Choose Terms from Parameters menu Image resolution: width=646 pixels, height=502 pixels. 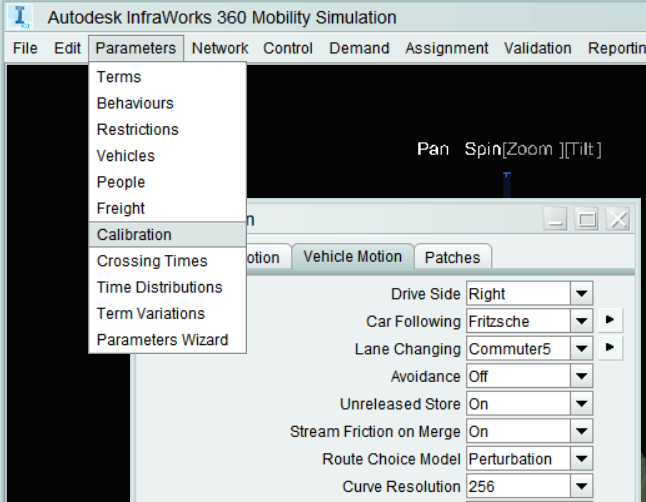pos(167,77)
